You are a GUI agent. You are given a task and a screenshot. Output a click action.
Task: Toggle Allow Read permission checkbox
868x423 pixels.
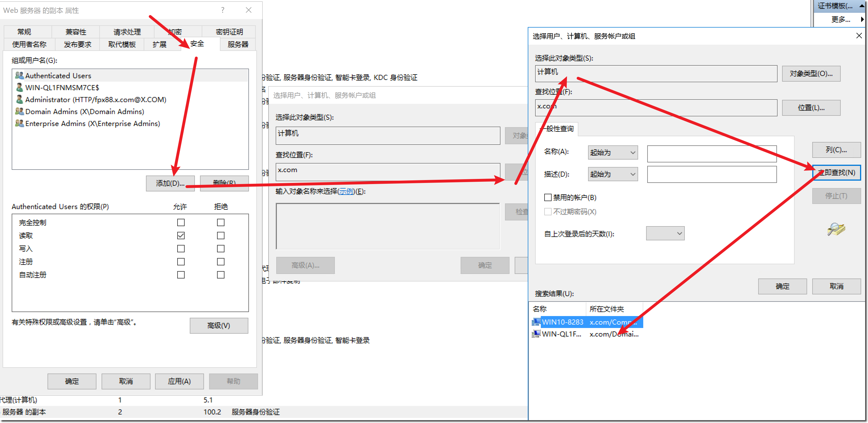coord(181,236)
